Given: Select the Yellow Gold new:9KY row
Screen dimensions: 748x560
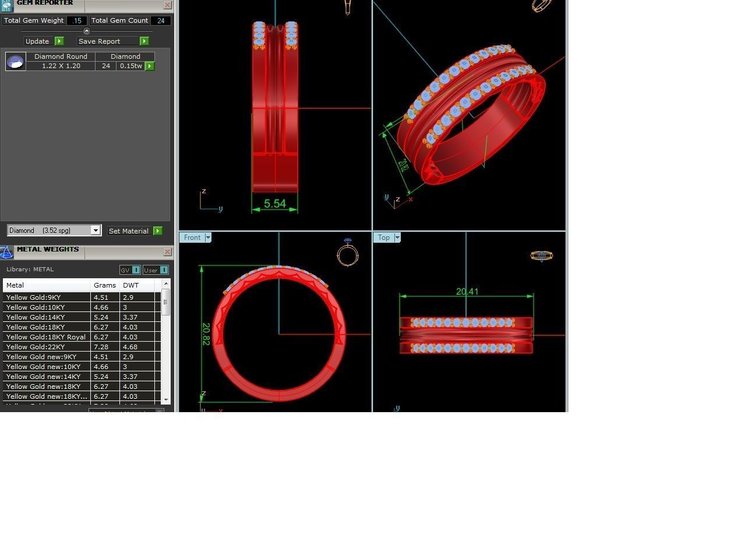Looking at the screenshot, I should (x=82, y=357).
